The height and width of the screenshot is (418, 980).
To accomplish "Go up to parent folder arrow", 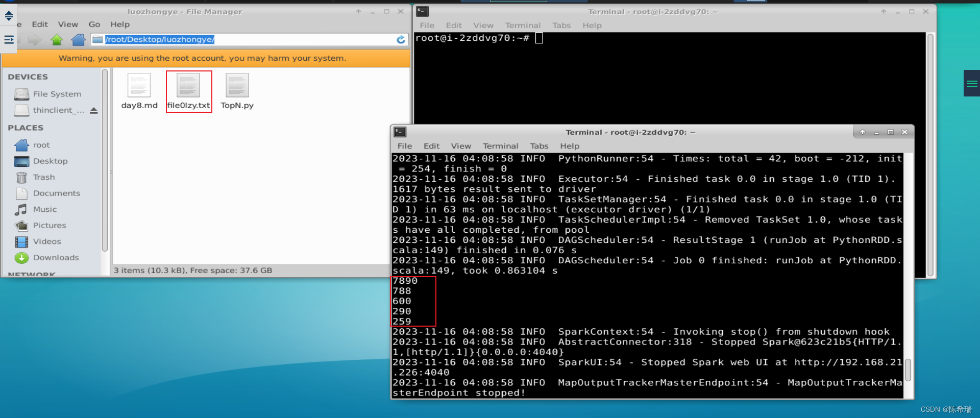I will (x=57, y=39).
